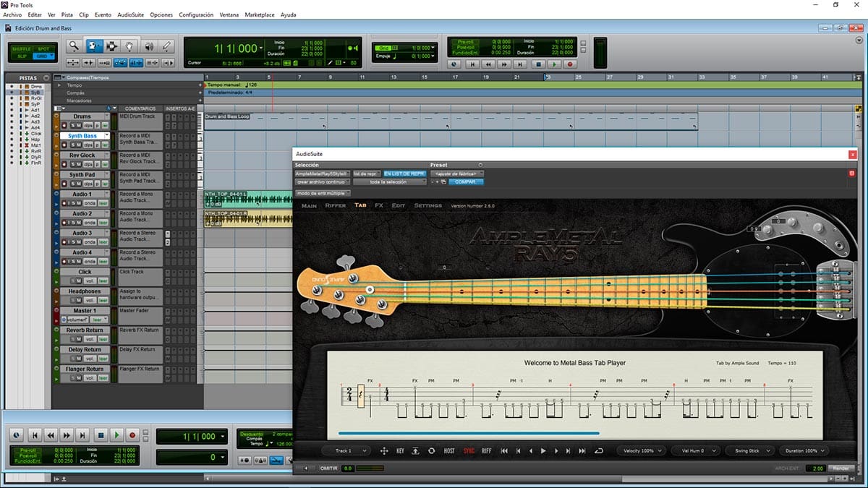This screenshot has width=868, height=488.
Task: Open the 'toda la selección' dropdown
Action: [390, 182]
